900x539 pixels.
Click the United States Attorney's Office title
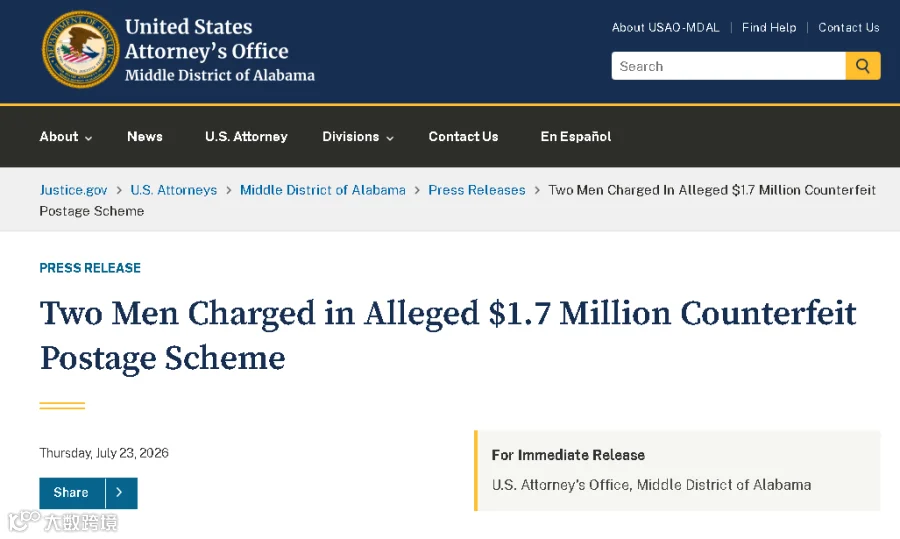(207, 39)
